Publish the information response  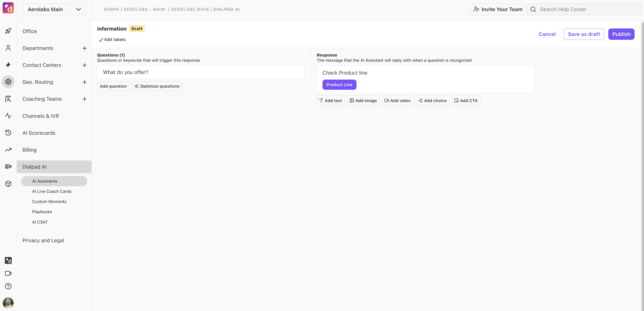621,34
